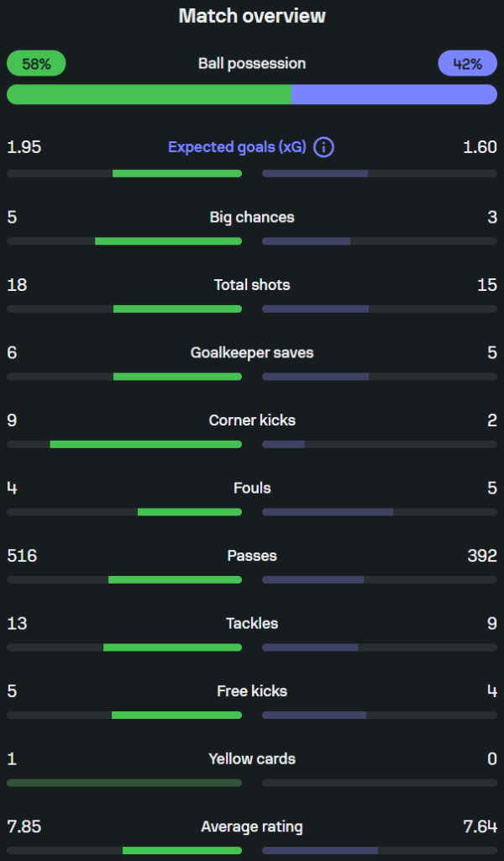Image resolution: width=504 pixels, height=861 pixels.
Task: Select the Match overview heading
Action: pyautogui.click(x=252, y=16)
